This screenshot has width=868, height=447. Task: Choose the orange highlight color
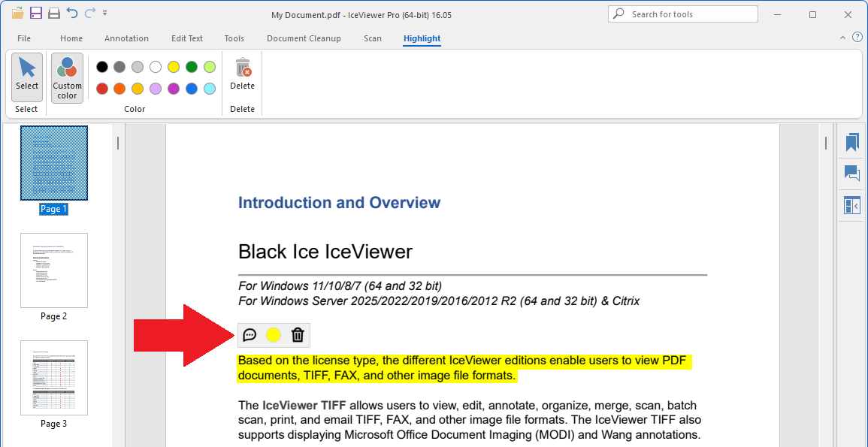coord(119,89)
